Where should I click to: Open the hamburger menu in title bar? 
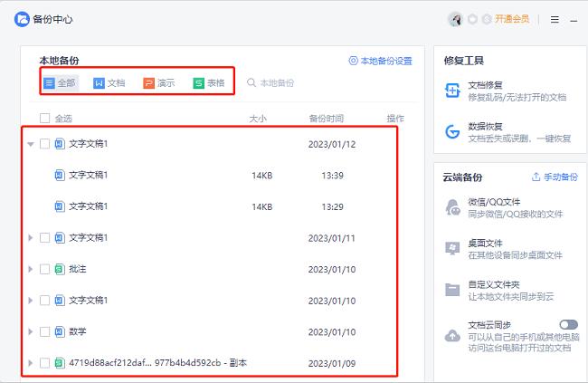click(555, 19)
